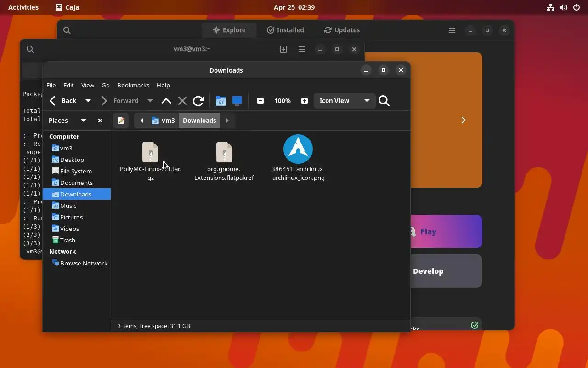Viewport: 588px width, 368px height.
Task: Click the path bar left scroll arrow
Action: [x=142, y=121]
